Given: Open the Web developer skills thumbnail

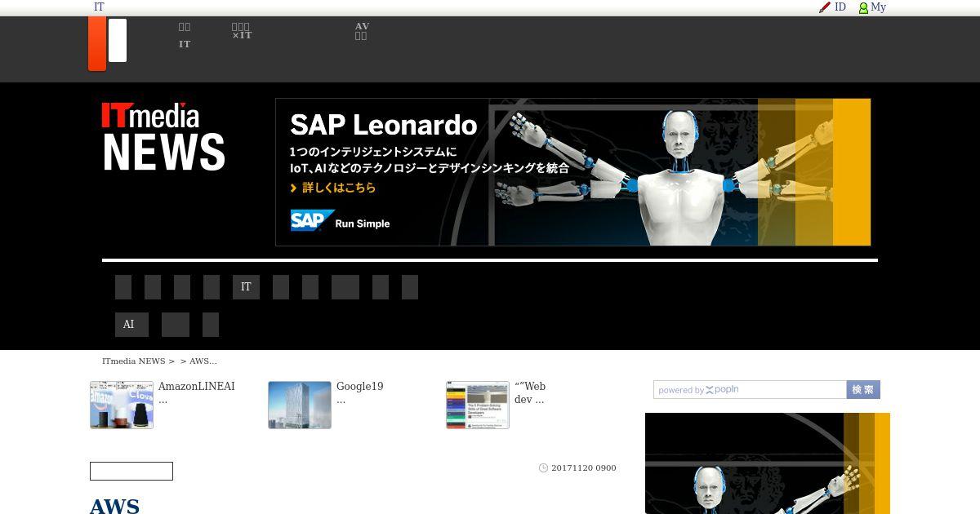Looking at the screenshot, I should click(478, 405).
